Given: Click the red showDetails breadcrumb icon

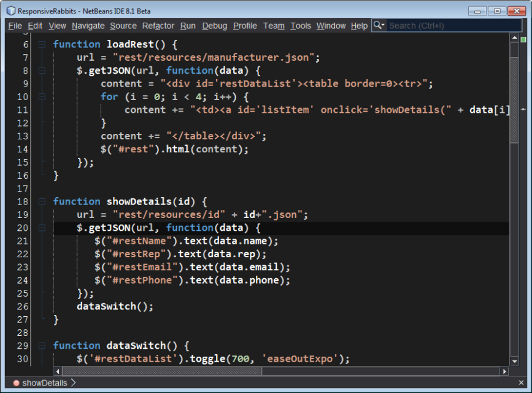Looking at the screenshot, I should click(x=16, y=383).
